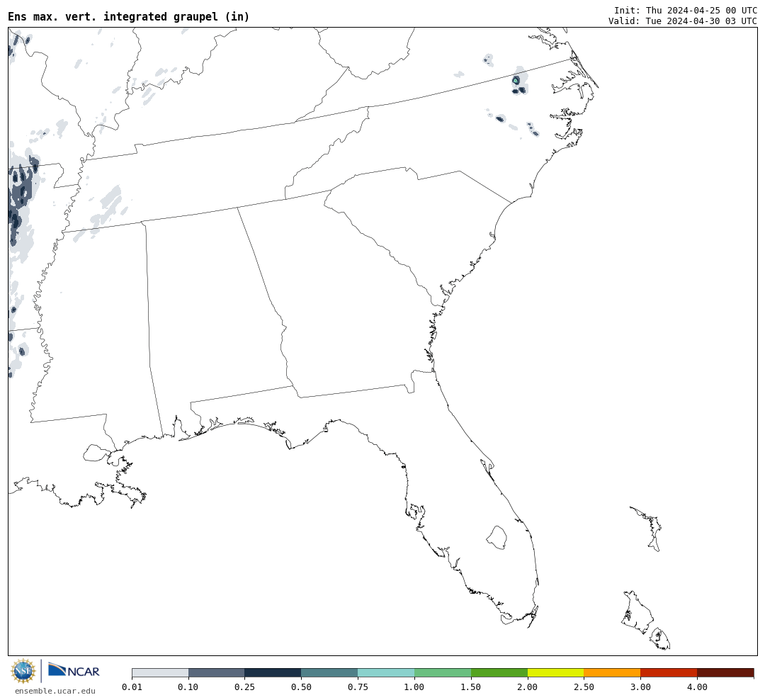The height and width of the screenshot is (700, 765).
Task: Select the 3.00–4.00 red swatch
Action: coord(669,672)
